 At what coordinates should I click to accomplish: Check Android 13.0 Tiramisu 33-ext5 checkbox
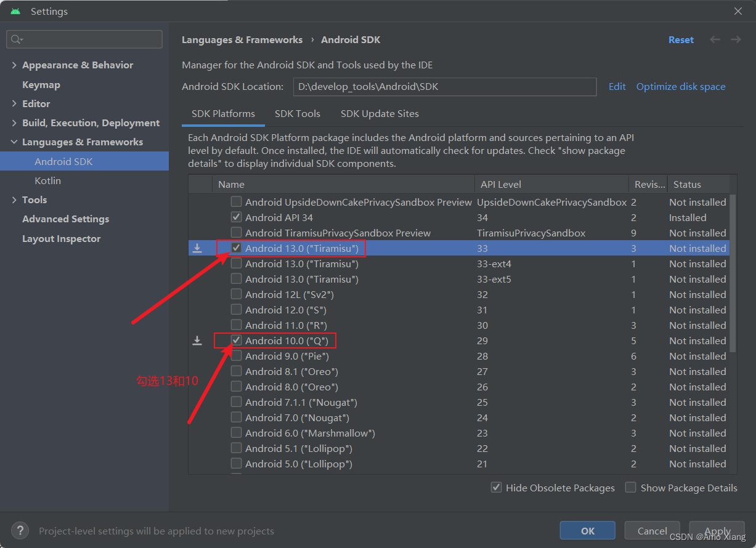(236, 279)
